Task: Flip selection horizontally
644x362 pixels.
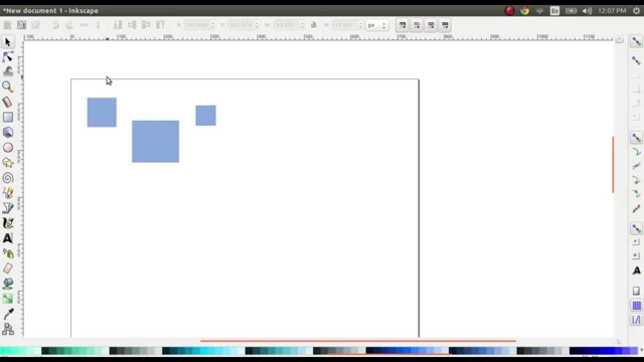Action: pos(84,25)
